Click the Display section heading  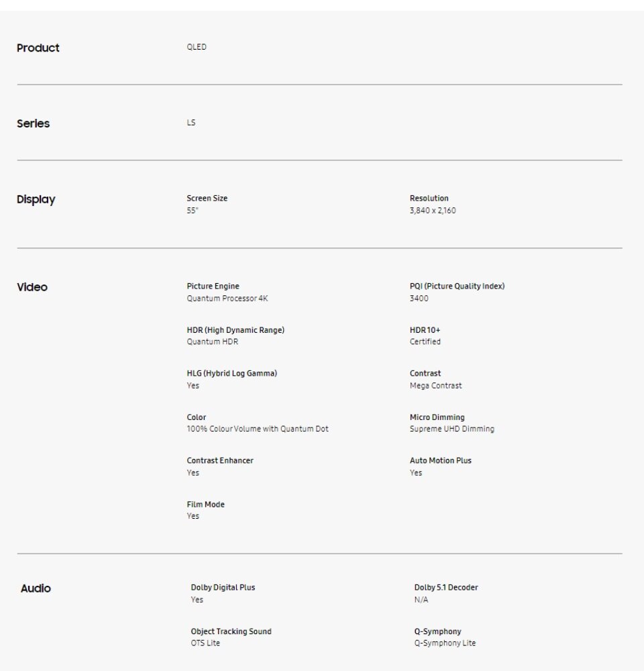[36, 199]
